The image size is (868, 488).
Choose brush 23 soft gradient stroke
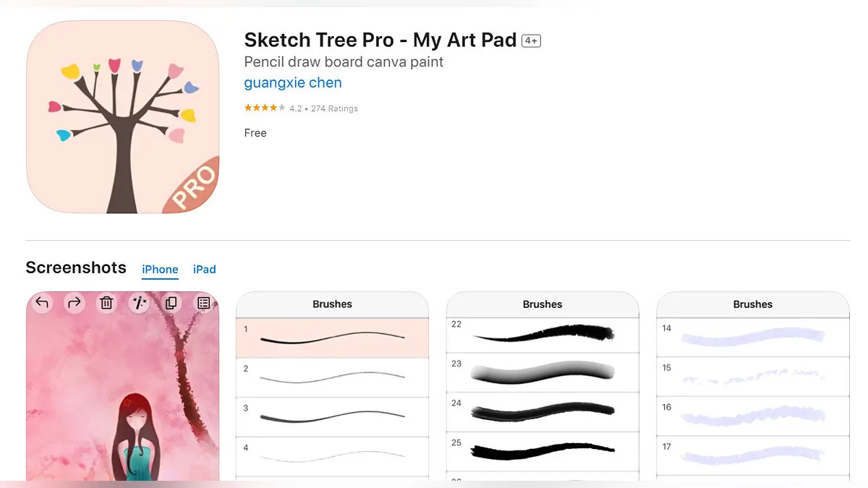tap(542, 373)
